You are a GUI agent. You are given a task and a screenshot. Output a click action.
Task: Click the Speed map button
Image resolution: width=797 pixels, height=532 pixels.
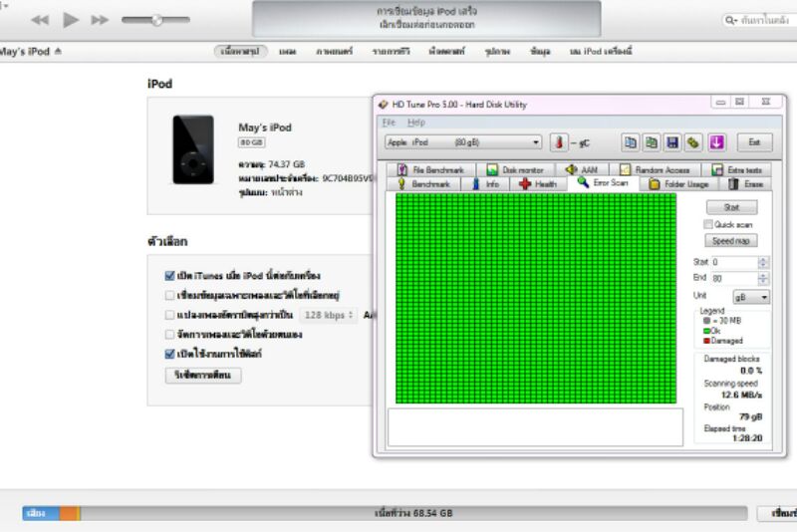(731, 241)
